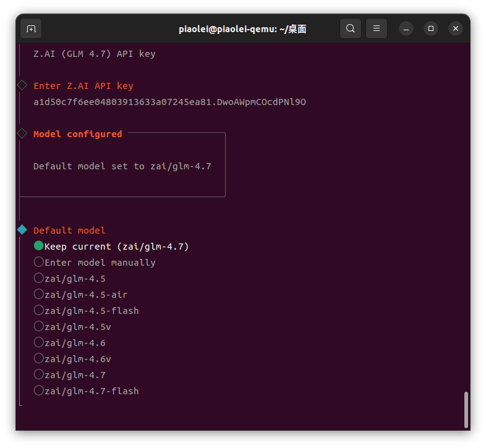Select the zai/glm-4.7-flash model
This screenshot has height=448, width=486.
coord(86,391)
